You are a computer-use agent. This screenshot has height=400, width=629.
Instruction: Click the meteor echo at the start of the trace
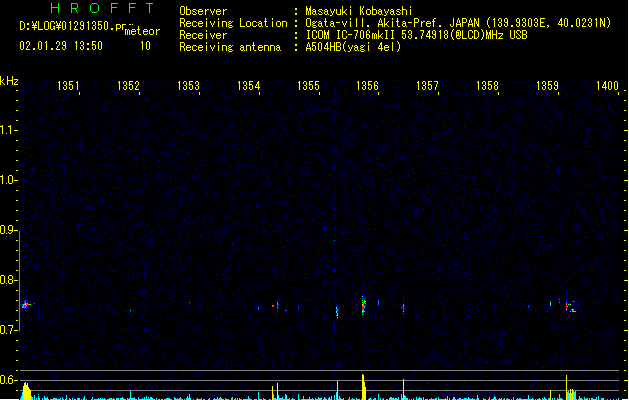tap(26, 305)
